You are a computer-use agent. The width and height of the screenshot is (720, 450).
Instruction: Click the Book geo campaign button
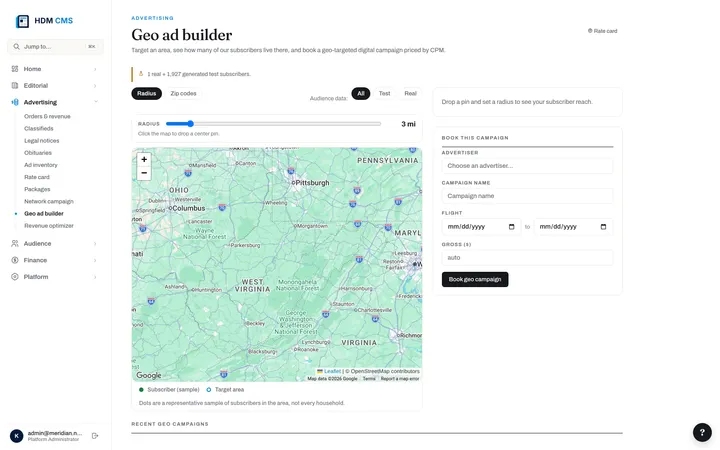pos(475,279)
